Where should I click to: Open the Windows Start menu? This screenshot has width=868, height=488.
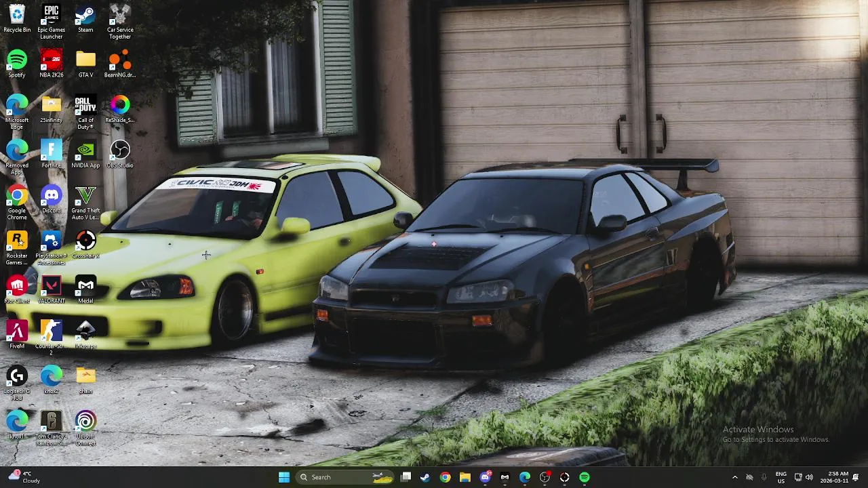284,477
